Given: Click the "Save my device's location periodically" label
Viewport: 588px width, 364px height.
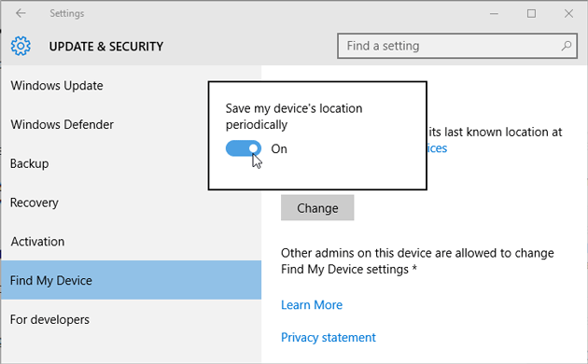Looking at the screenshot, I should [x=294, y=117].
